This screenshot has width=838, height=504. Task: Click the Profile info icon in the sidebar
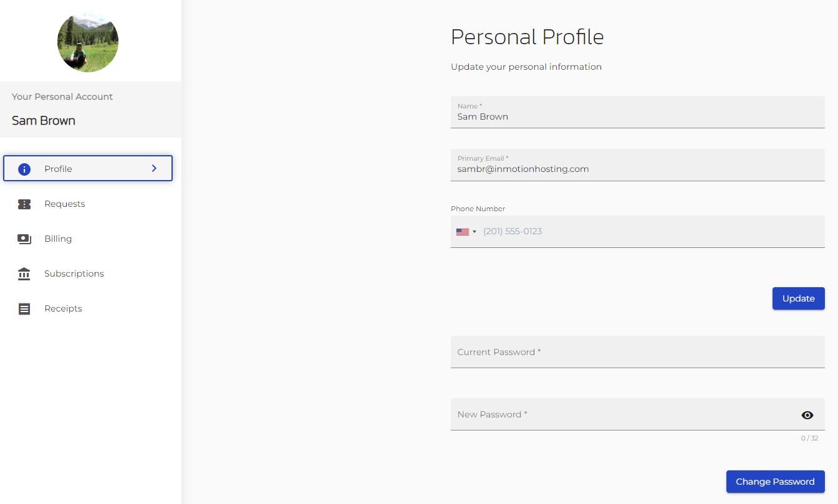pyautogui.click(x=24, y=169)
